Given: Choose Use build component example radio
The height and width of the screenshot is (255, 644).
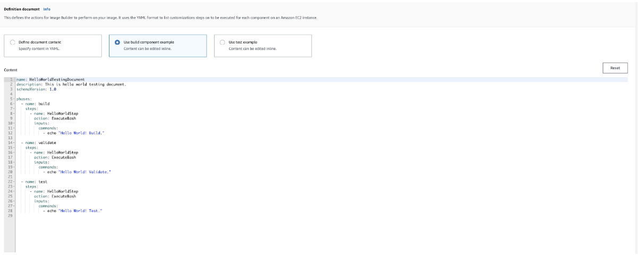Looking at the screenshot, I should [x=117, y=42].
